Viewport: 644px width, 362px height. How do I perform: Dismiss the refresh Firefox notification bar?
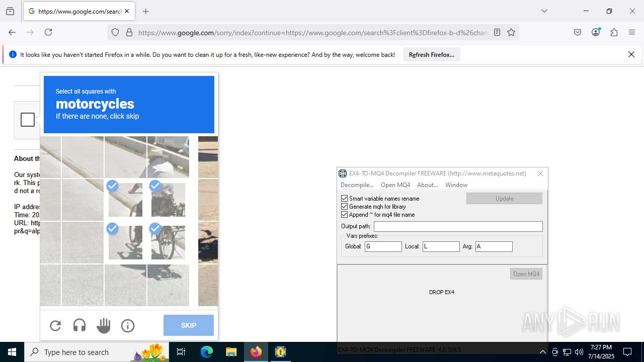coord(631,54)
